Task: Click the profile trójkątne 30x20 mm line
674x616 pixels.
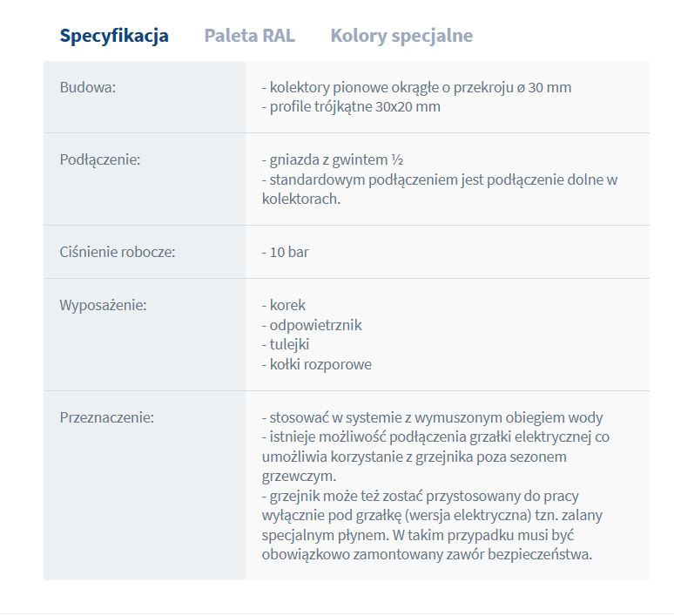Action: tap(351, 106)
